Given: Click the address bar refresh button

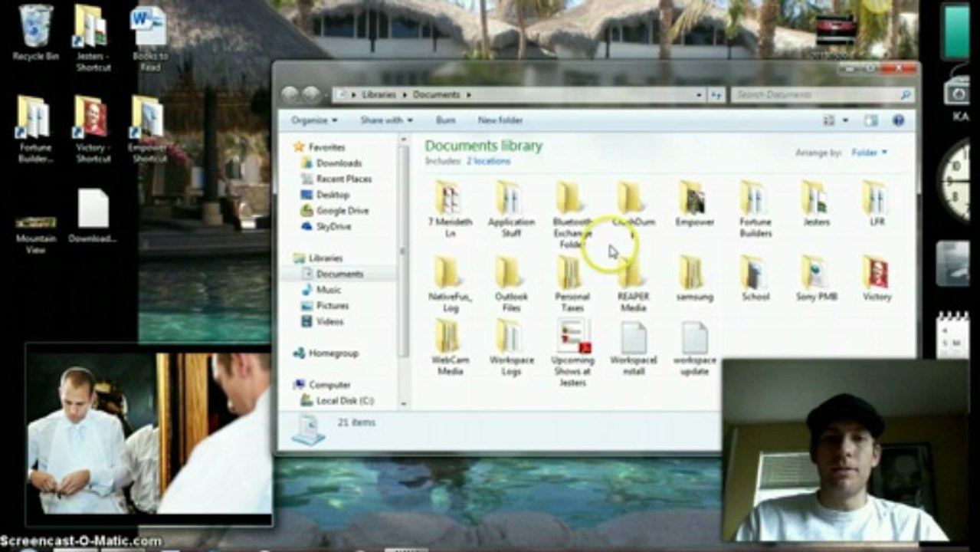Looking at the screenshot, I should click(x=716, y=95).
